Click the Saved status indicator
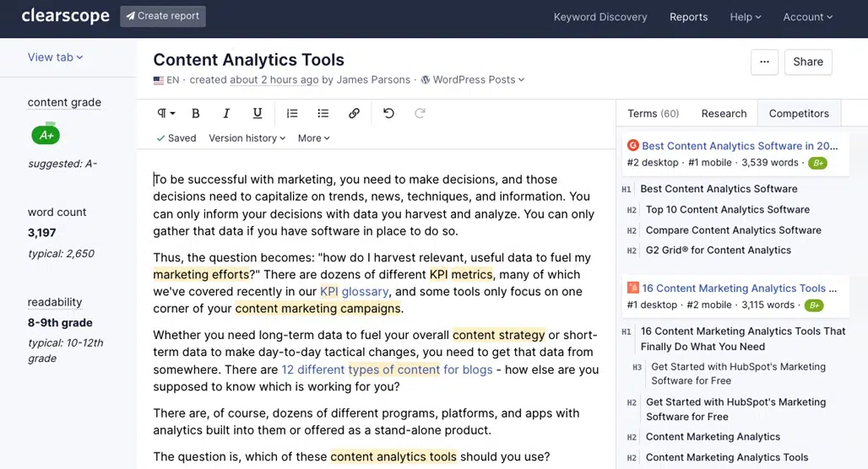The image size is (868, 469). click(x=176, y=138)
